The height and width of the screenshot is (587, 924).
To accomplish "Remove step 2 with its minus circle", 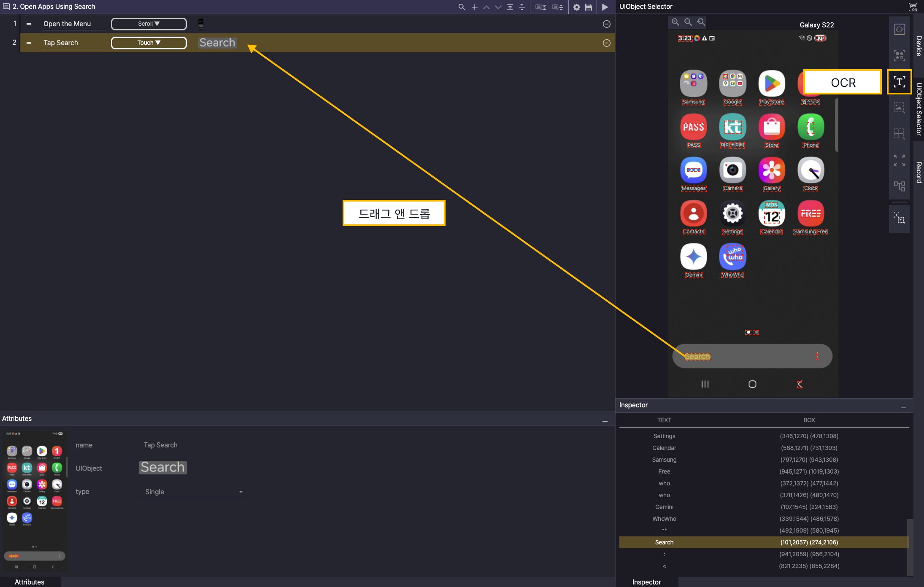I will pos(606,43).
